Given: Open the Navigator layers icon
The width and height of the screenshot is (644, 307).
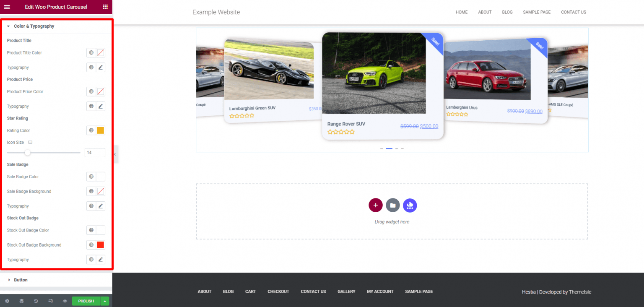Looking at the screenshot, I should pos(21,301).
